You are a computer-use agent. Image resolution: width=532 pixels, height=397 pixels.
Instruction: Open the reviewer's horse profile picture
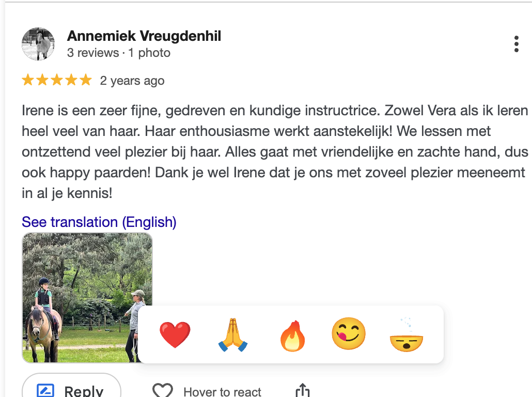pyautogui.click(x=38, y=44)
